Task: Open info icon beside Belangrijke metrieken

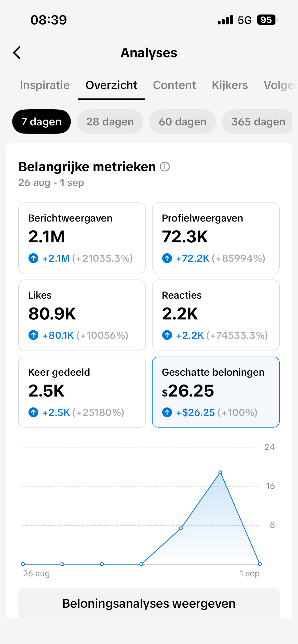Action: pyautogui.click(x=165, y=167)
